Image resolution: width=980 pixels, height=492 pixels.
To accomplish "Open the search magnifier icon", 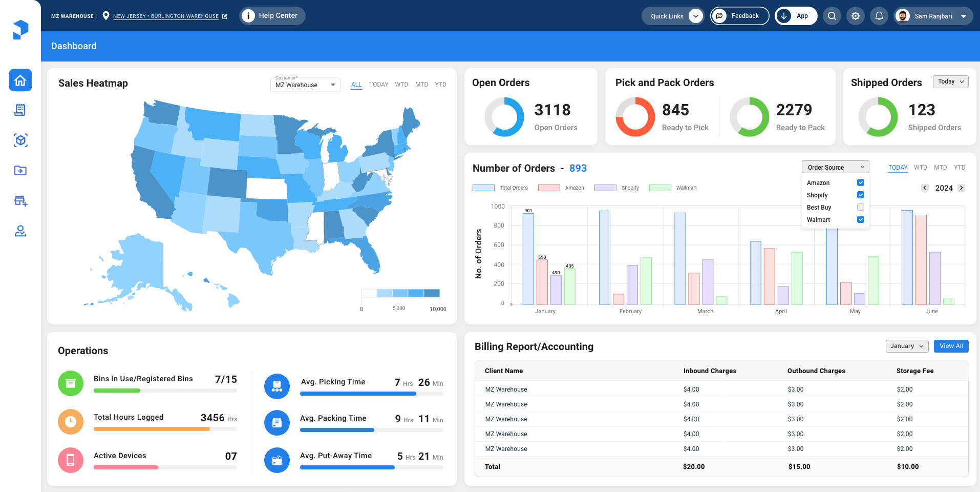I will click(x=832, y=16).
